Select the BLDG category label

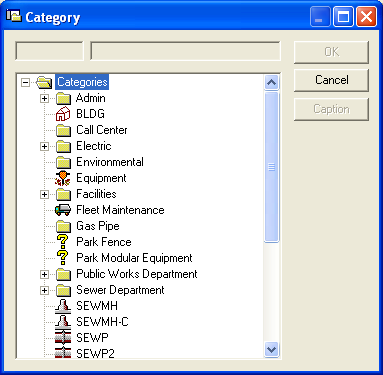coord(90,114)
